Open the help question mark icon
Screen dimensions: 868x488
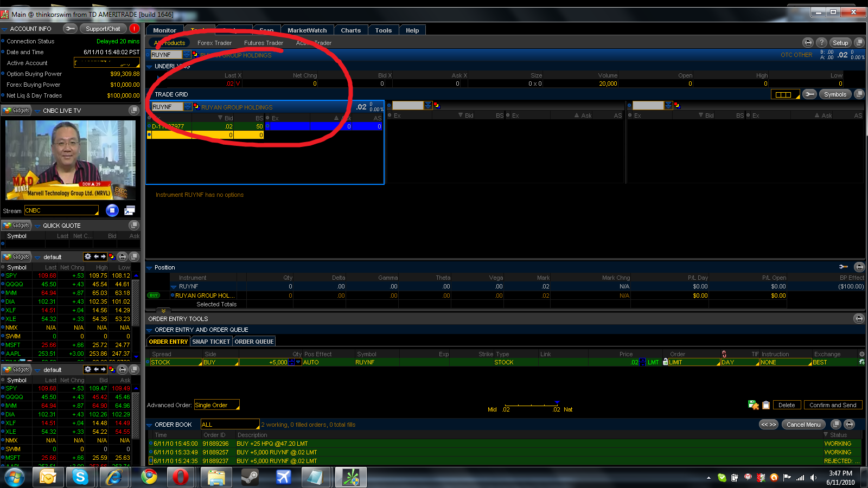(821, 43)
